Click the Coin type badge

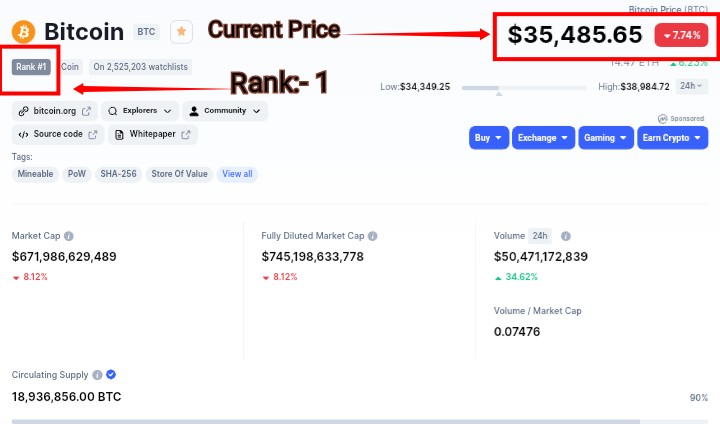[70, 67]
